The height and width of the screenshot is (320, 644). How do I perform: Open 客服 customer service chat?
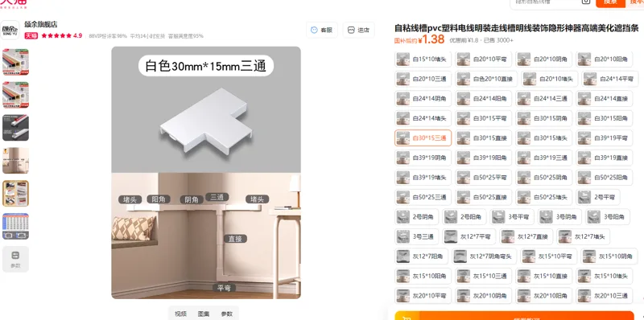coord(321,30)
